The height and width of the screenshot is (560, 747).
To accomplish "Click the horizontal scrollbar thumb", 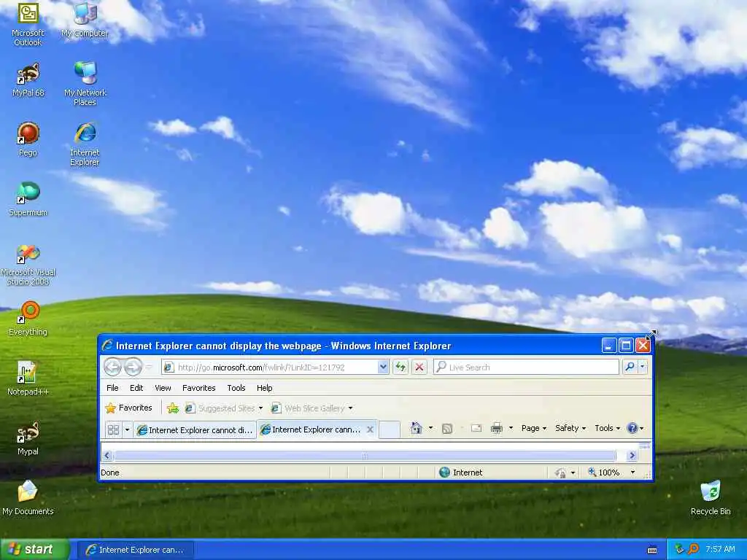I will coord(365,456).
